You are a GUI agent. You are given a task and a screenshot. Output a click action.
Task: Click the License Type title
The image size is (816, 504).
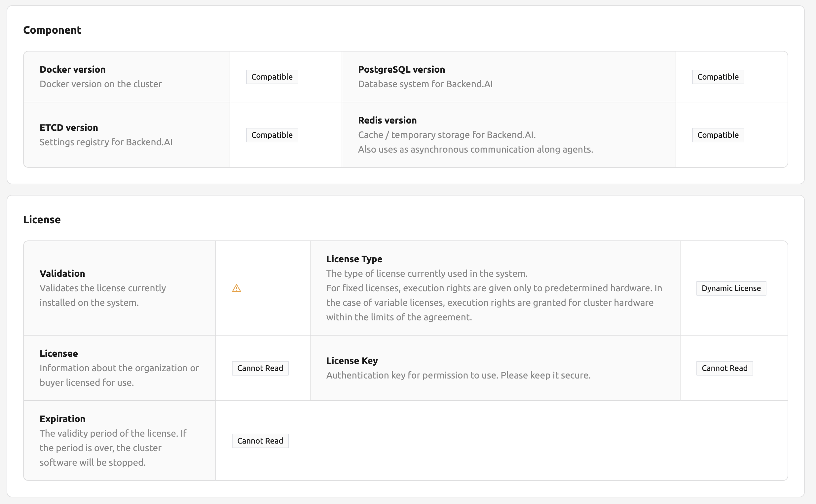point(354,259)
